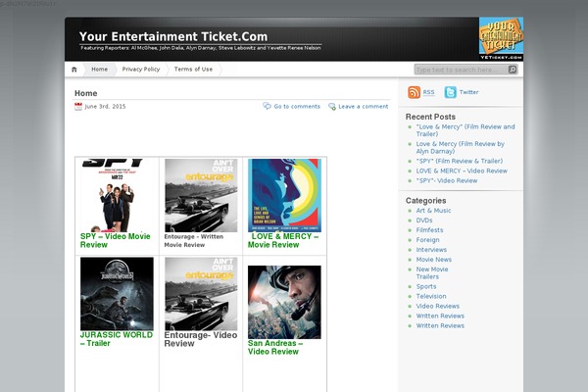
Task: Select the Art & Music category
Action: pyautogui.click(x=433, y=211)
